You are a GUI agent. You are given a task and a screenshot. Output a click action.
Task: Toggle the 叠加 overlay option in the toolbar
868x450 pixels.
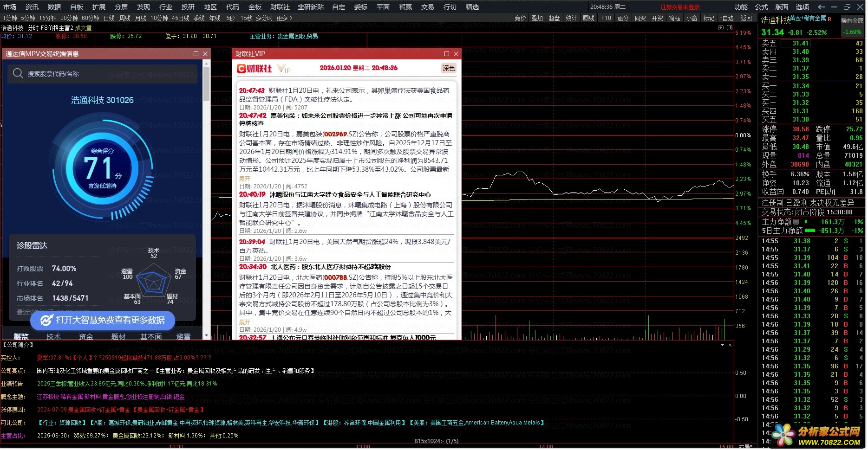(537, 18)
